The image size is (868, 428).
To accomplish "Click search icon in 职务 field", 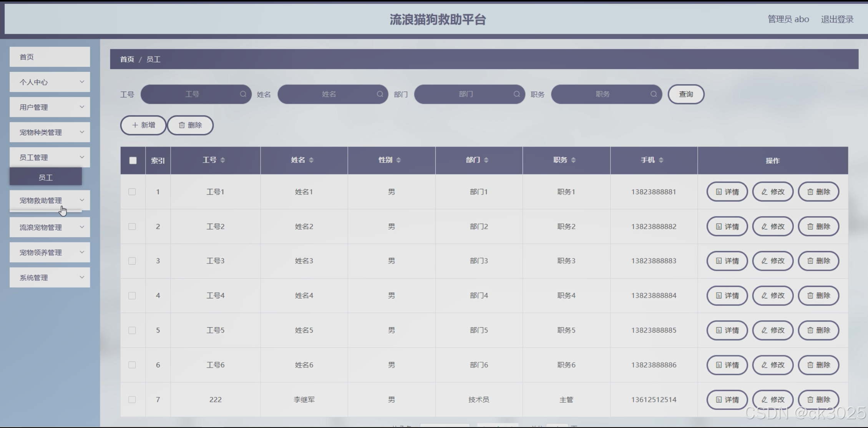I will [x=653, y=94].
